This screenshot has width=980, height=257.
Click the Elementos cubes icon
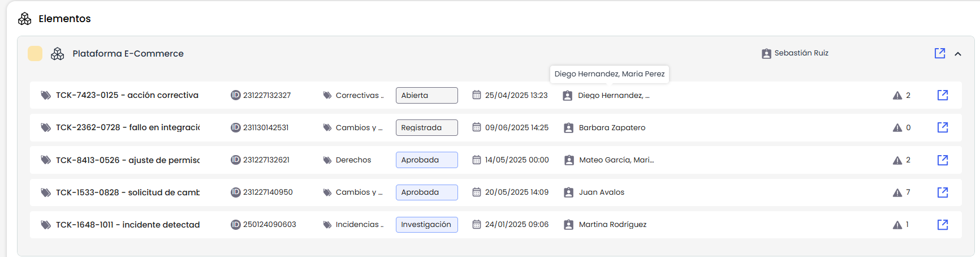click(x=24, y=19)
